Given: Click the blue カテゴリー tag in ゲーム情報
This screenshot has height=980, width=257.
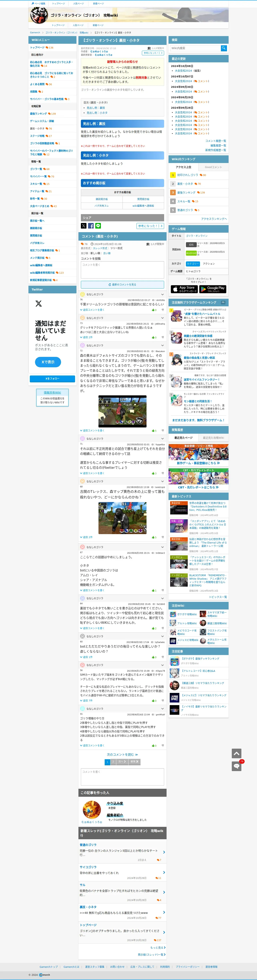Looking at the screenshot, I should coord(193,264).
